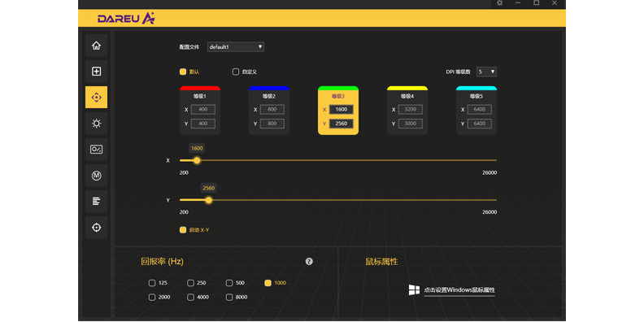
Task: Open the sidebar page with the OZ icon
Action: pyautogui.click(x=96, y=150)
